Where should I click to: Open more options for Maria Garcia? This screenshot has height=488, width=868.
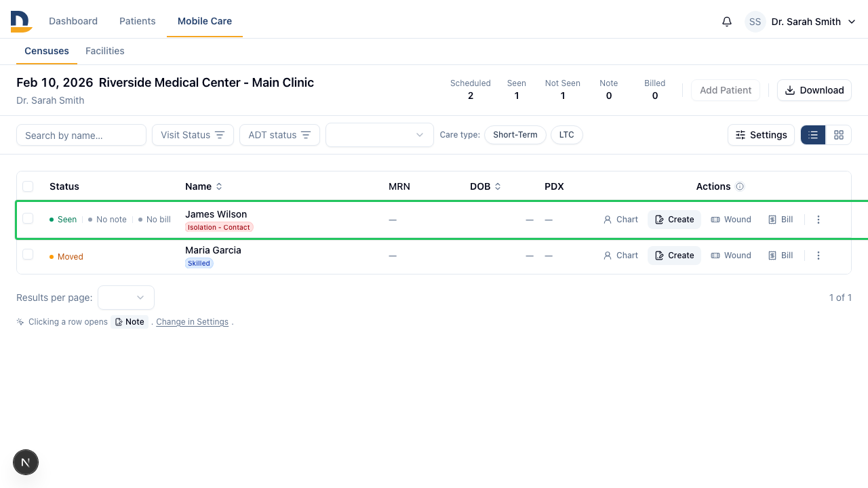click(818, 256)
